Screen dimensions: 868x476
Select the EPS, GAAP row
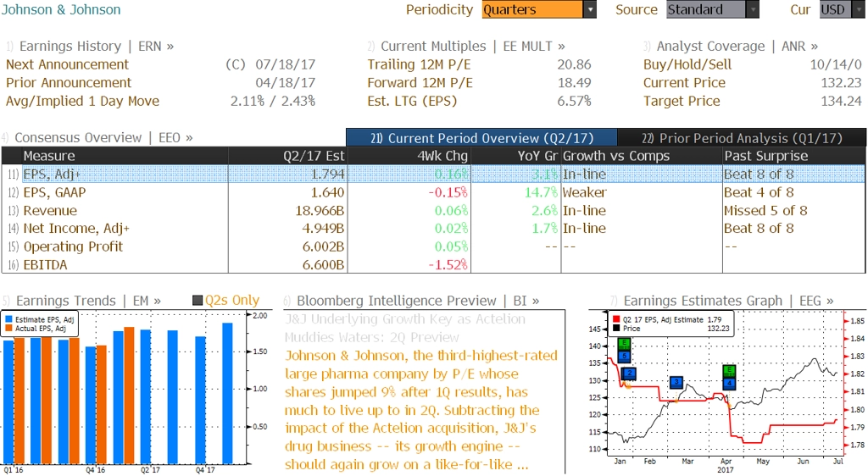pos(433,192)
